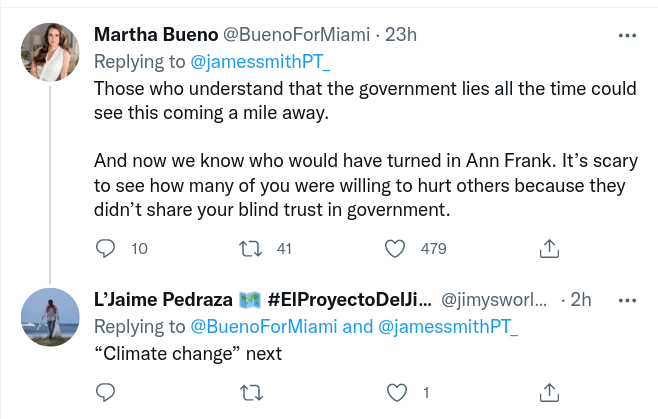
Task: Like L'Jaime Pedraza's "Climate change" tweet
Action: pos(396,392)
